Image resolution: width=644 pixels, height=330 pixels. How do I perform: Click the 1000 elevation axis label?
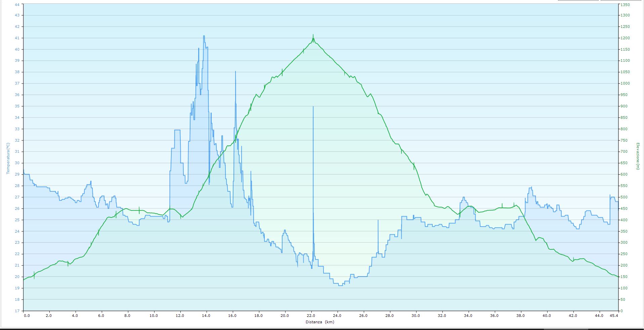[625, 84]
